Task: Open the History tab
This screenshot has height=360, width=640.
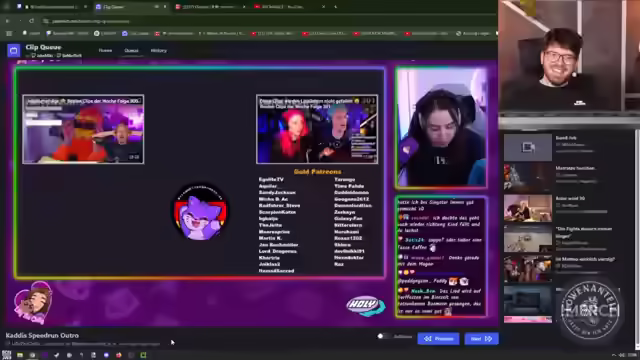Action: point(159,51)
